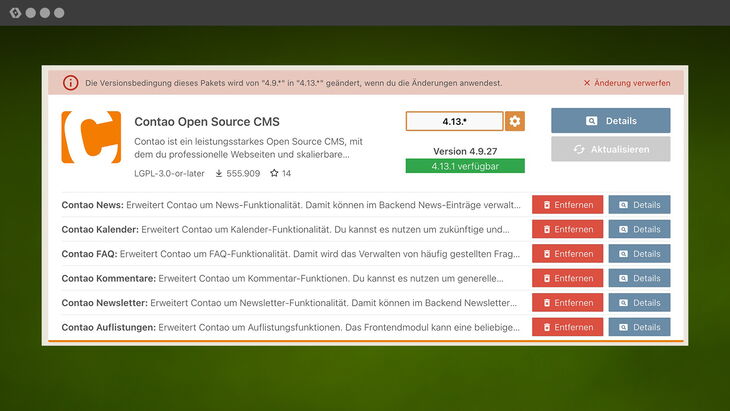Viewport: 730px width, 411px height.
Task: Click the gear icon beside version field
Action: pos(515,121)
